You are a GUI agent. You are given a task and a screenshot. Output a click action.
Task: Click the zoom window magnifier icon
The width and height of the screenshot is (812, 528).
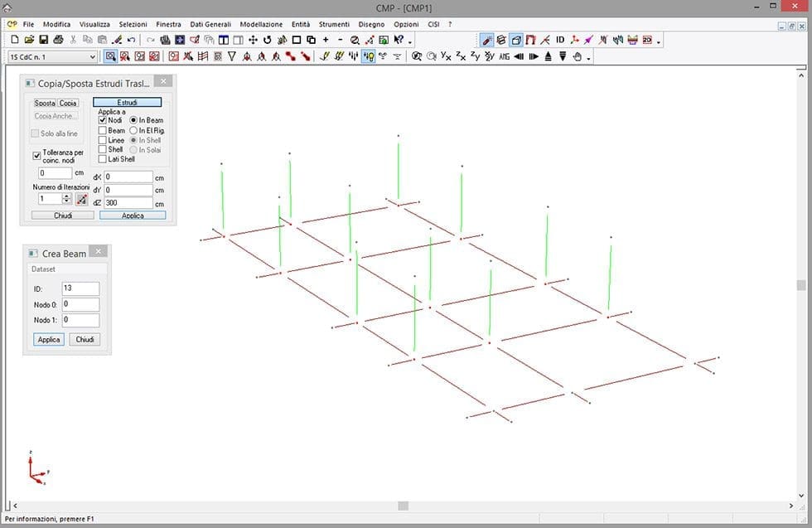click(x=355, y=40)
